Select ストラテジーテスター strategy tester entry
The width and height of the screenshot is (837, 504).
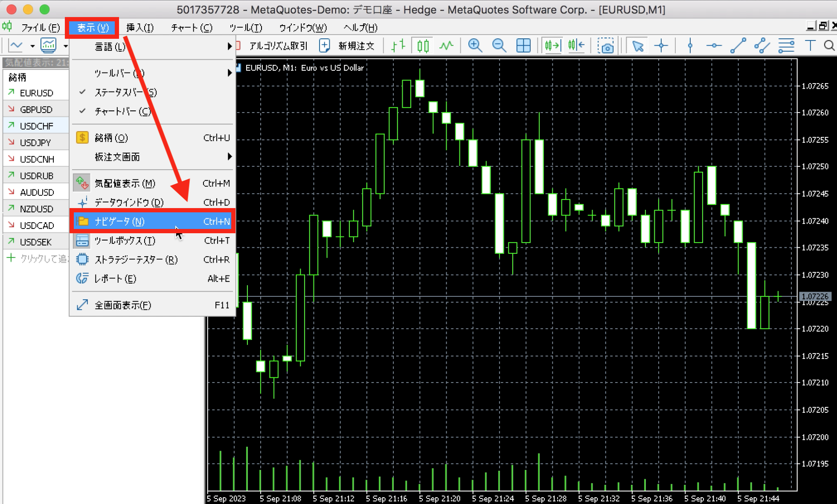(153, 259)
